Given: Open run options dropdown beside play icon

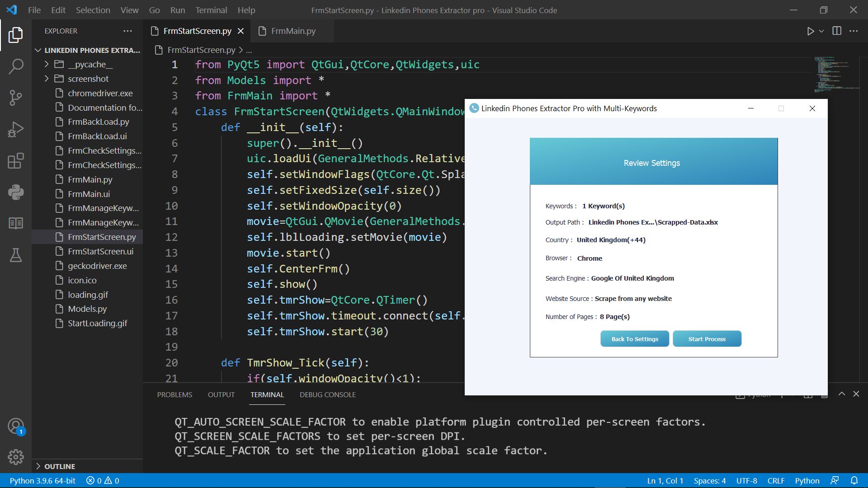Looking at the screenshot, I should pyautogui.click(x=821, y=31).
